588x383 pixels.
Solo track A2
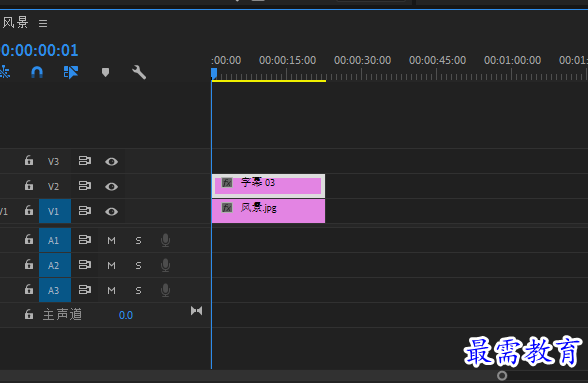point(138,266)
